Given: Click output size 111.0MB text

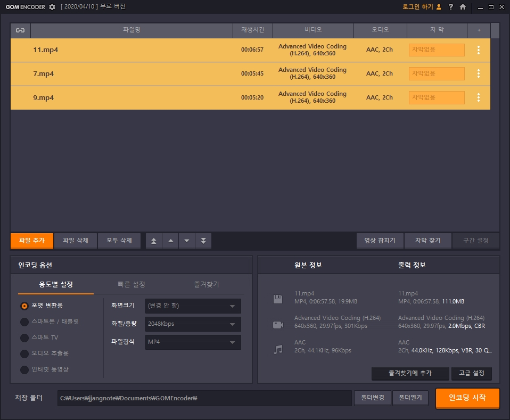Looking at the screenshot, I should click(x=453, y=302).
